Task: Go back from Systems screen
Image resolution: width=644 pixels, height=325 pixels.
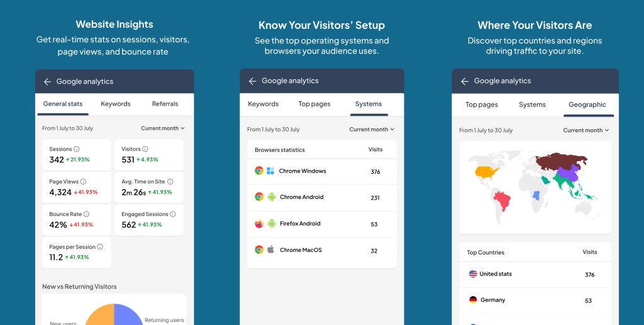Action: click(x=253, y=81)
